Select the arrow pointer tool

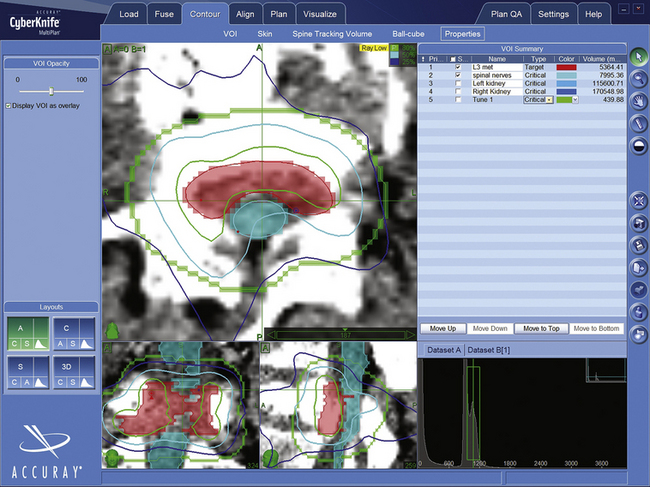[638, 57]
